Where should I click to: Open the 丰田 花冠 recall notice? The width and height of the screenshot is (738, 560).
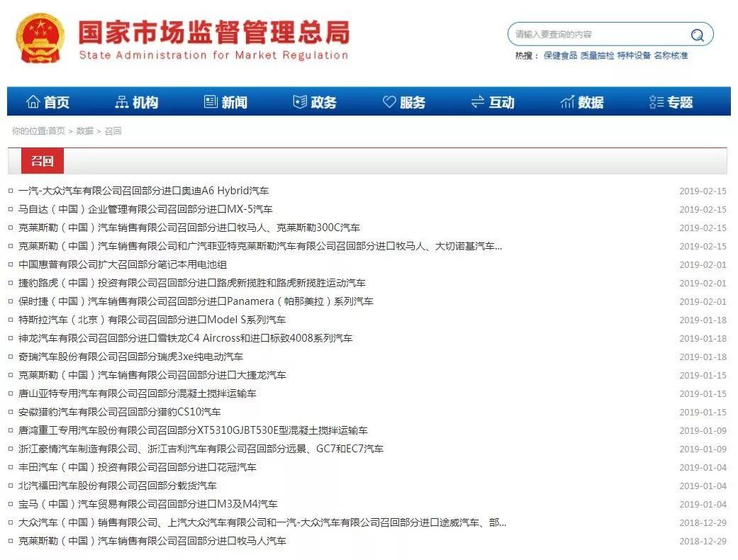tap(137, 467)
